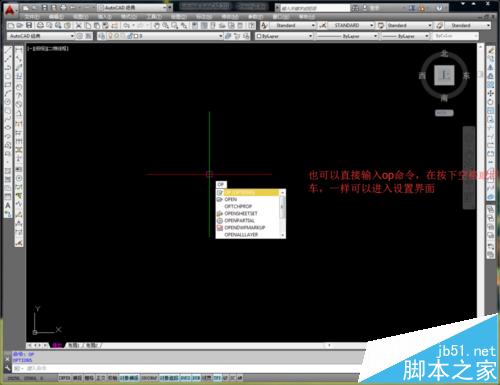Click the Pan hand icon
Image resolution: width=500 pixels, height=385 pixels.
[156, 25]
